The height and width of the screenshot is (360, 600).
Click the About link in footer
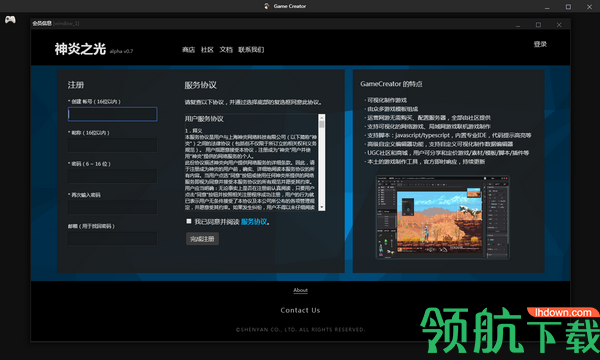coord(300,290)
